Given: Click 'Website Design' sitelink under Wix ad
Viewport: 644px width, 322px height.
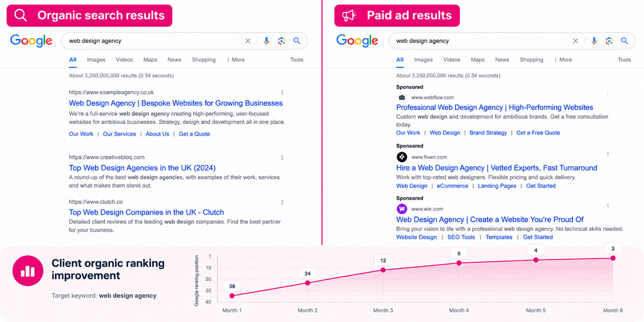Looking at the screenshot, I should coord(416,237).
